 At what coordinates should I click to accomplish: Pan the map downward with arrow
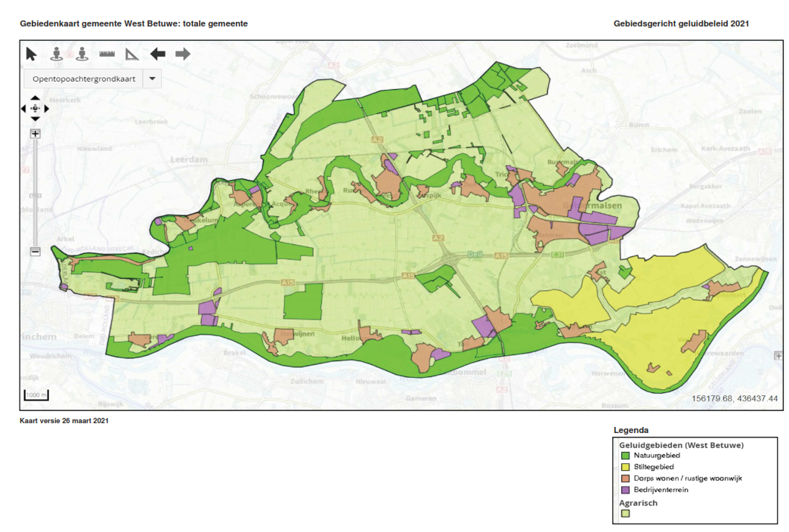click(x=36, y=119)
